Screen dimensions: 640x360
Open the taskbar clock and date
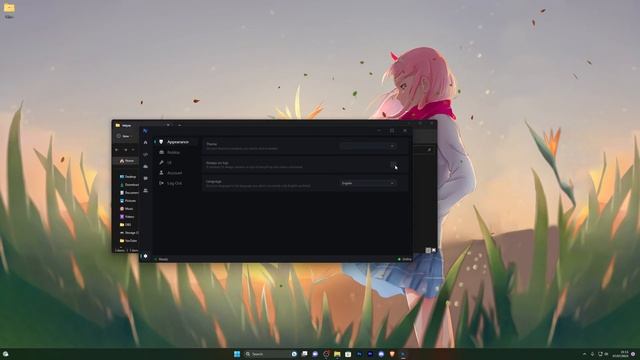pyautogui.click(x=620, y=354)
